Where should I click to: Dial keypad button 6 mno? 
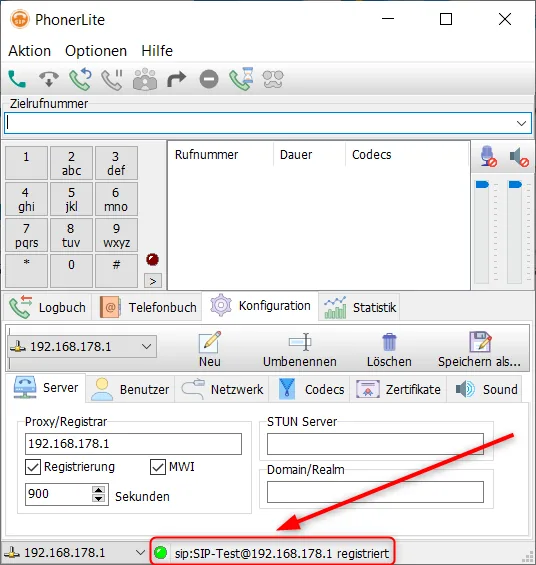click(x=116, y=199)
